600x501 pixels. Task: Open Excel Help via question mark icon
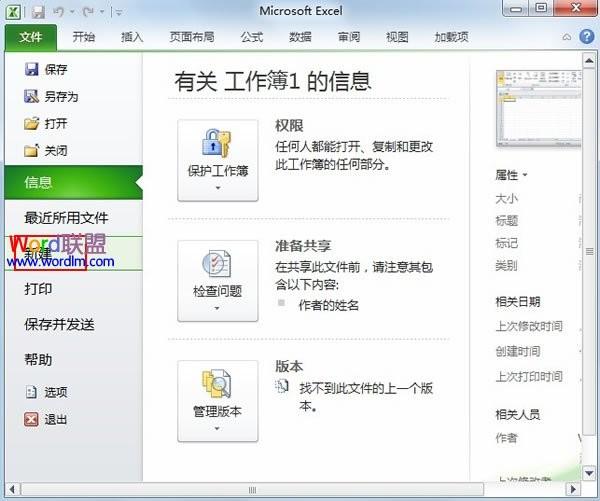[x=587, y=37]
